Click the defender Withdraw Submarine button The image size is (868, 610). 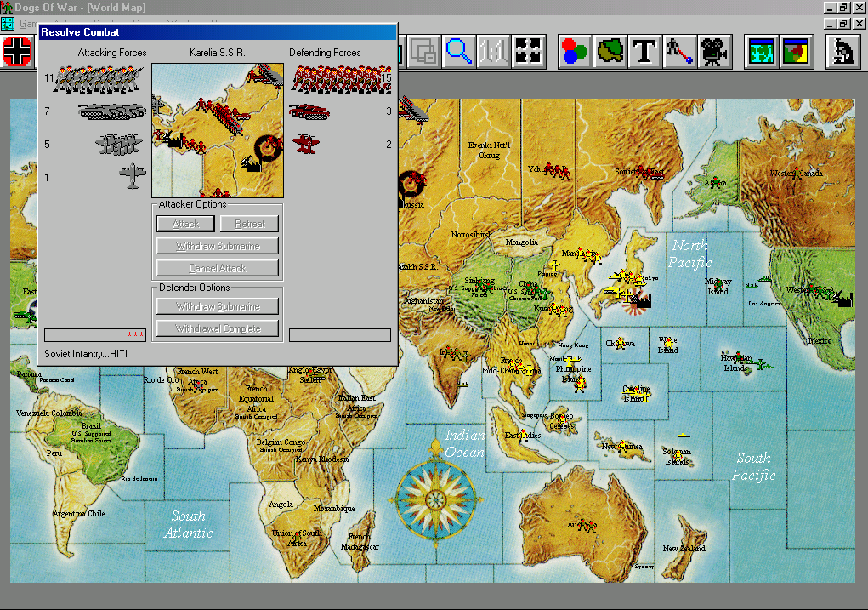[x=218, y=306]
